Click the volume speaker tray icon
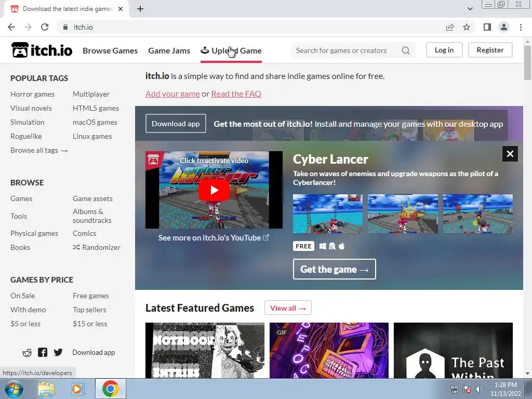 (480, 389)
